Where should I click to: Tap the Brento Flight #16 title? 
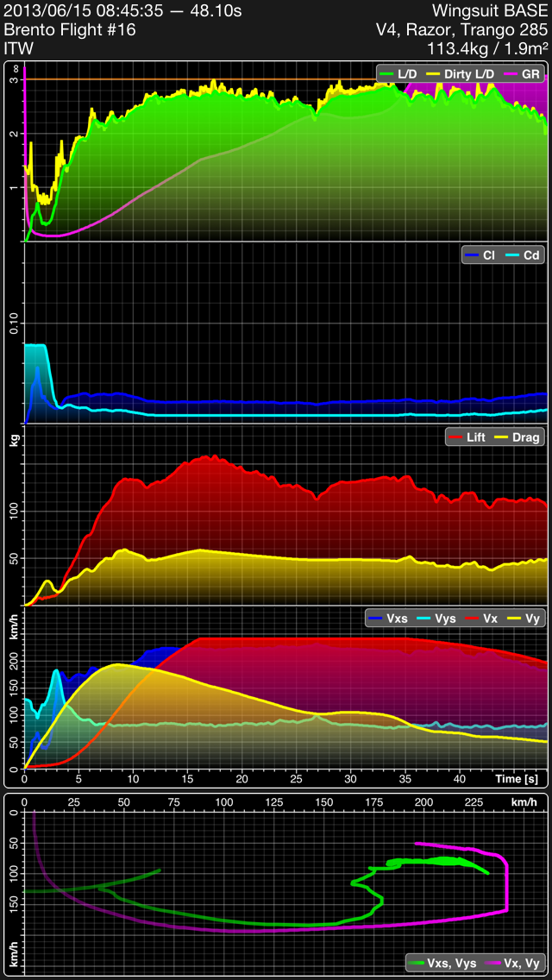[x=70, y=29]
